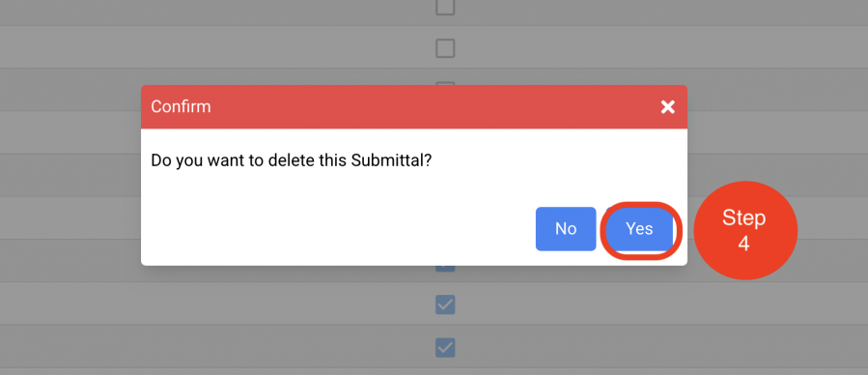Close the Confirm dialog with the X icon

click(x=667, y=107)
